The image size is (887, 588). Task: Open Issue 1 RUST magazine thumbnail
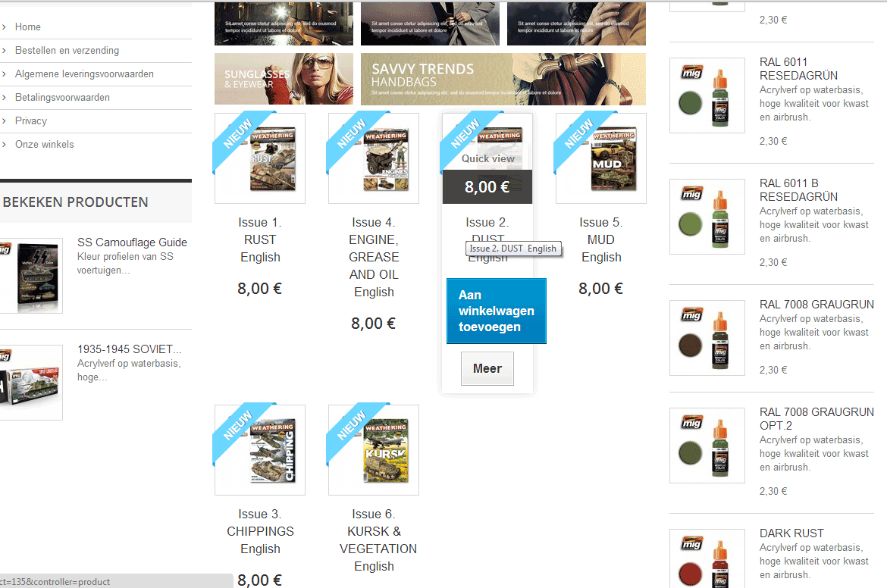click(x=260, y=158)
